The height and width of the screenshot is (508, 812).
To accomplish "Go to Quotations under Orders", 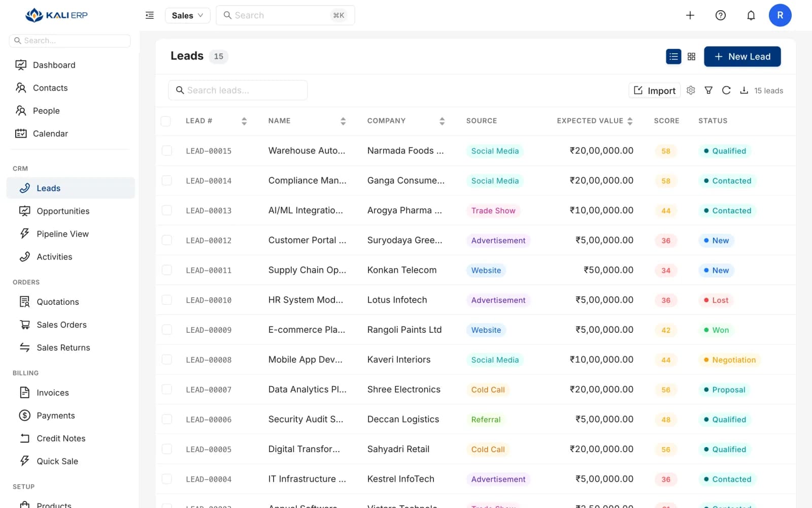I will pyautogui.click(x=71, y=302).
